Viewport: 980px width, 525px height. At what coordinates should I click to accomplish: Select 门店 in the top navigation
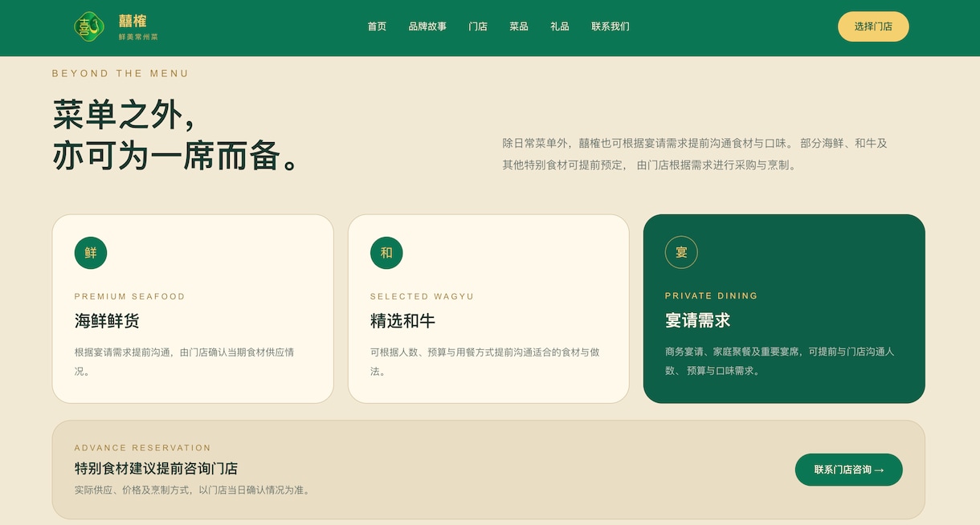click(x=478, y=26)
